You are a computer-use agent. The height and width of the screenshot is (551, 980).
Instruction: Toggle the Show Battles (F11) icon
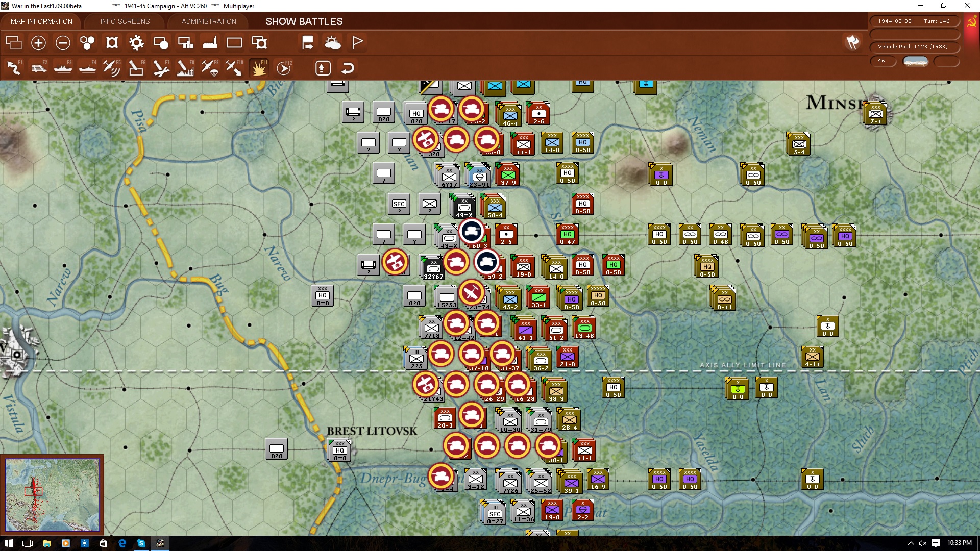click(259, 68)
